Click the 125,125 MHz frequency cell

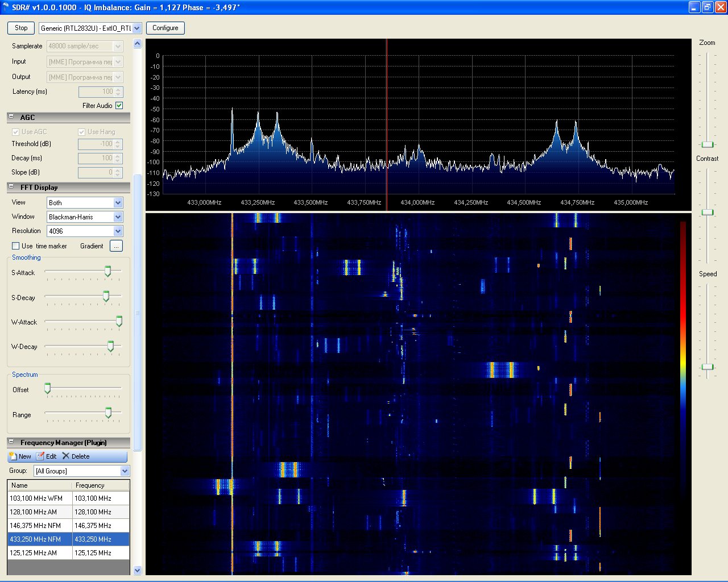[101, 553]
